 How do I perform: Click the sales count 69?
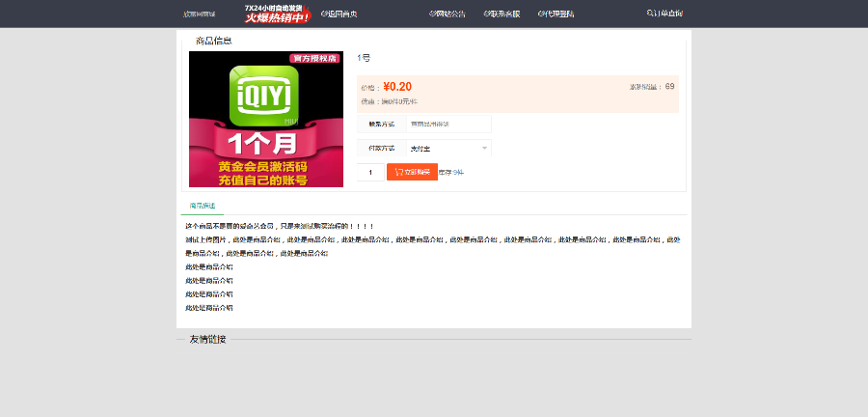(670, 86)
